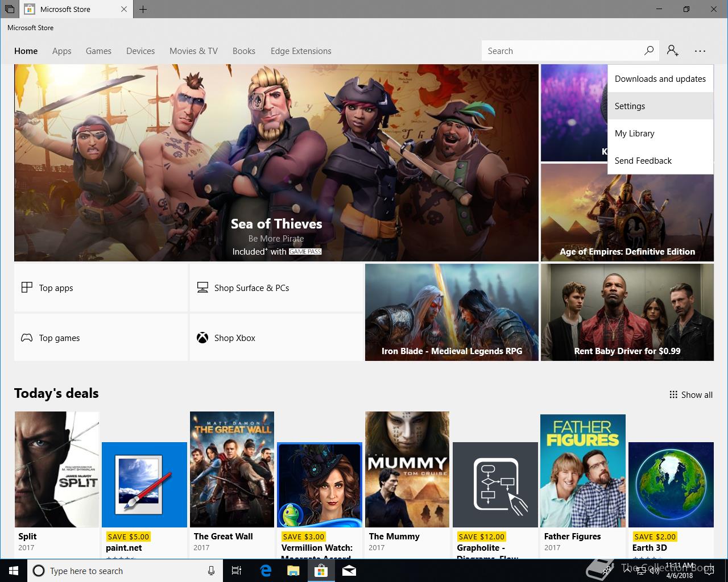Click Show all deals link
This screenshot has height=582, width=728.
pos(691,394)
